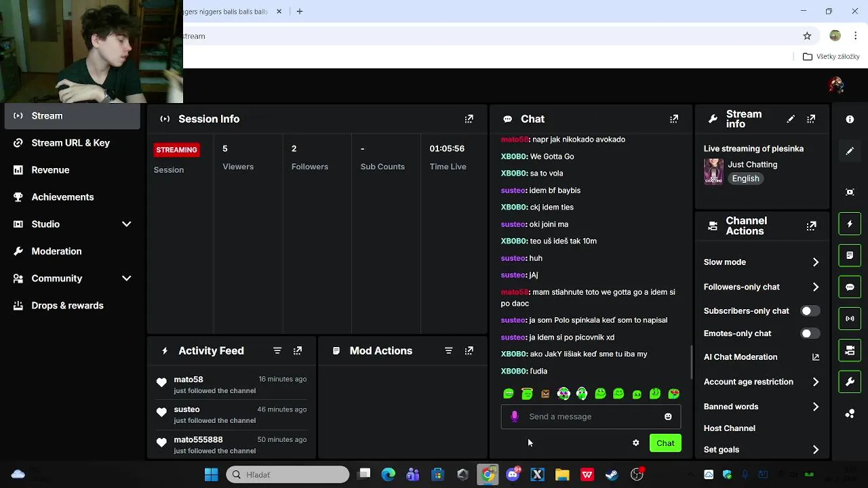Screen dimensions: 868x488
Task: Click Host Channel action
Action: [729, 428]
